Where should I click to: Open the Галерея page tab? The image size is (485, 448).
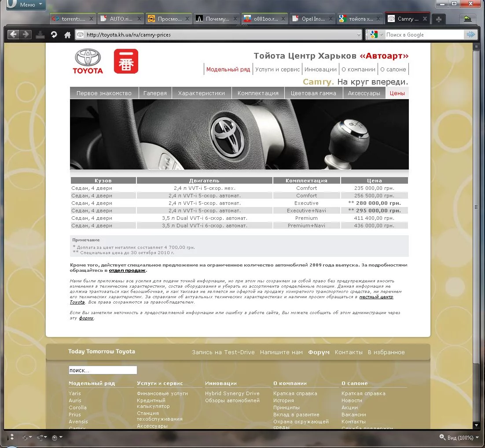155,93
